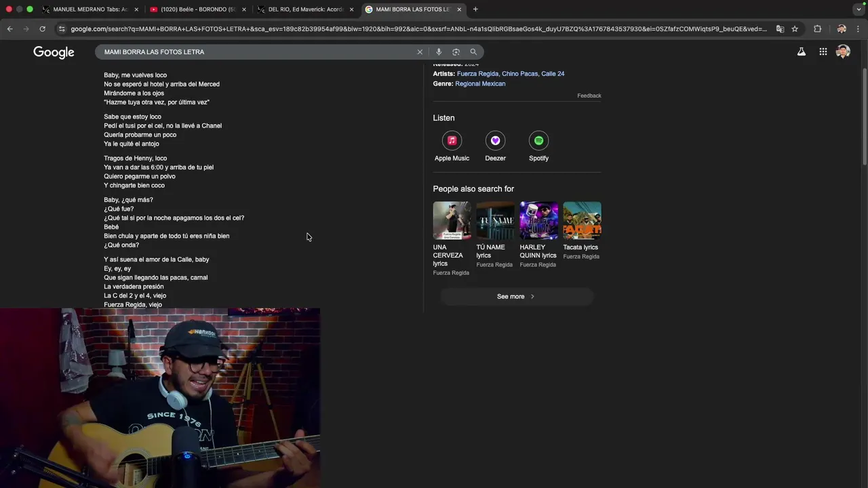This screenshot has width=868, height=488.
Task: Click the Feedback link
Action: coord(589,96)
